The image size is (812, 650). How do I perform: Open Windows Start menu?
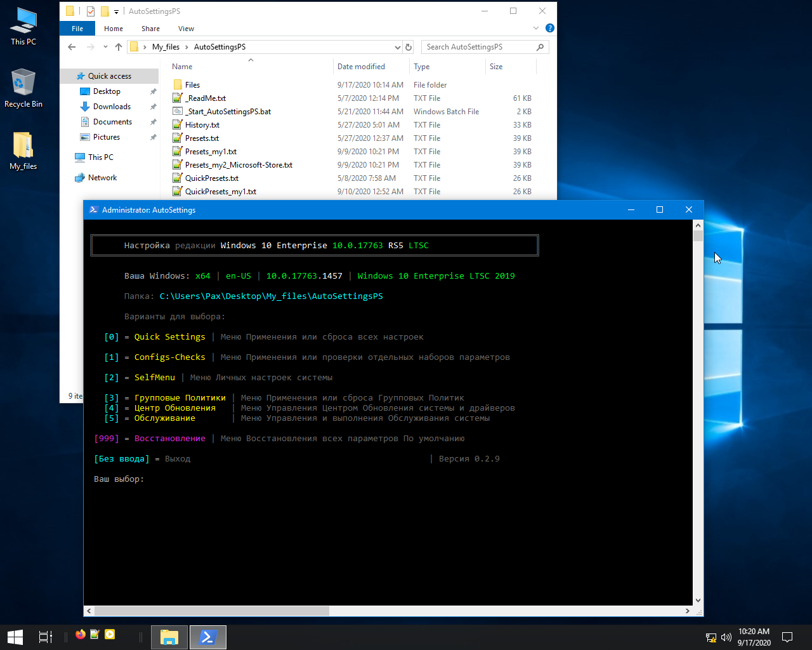[x=15, y=637]
